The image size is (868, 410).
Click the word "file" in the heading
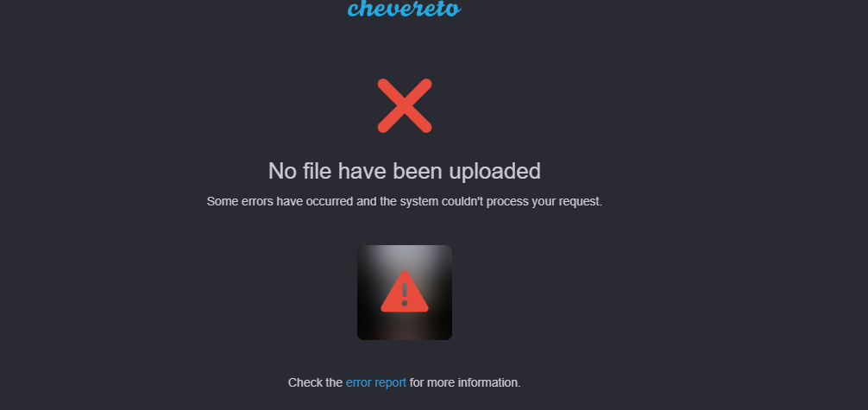click(318, 171)
